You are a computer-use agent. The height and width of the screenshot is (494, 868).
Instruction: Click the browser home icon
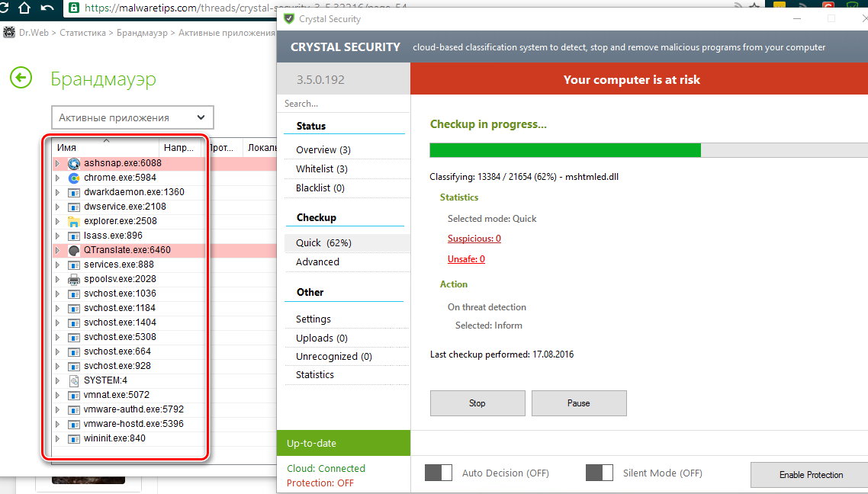point(24,7)
